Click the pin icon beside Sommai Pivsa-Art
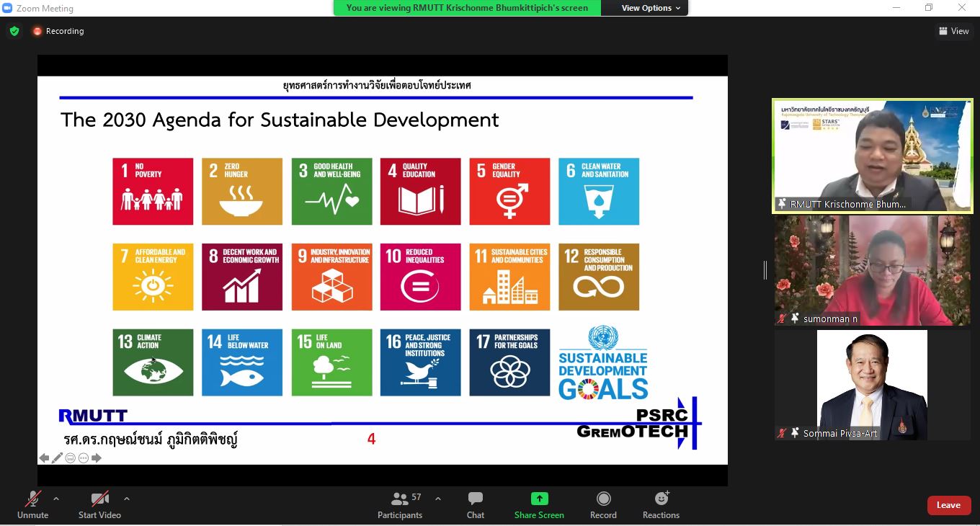This screenshot has width=980, height=526. (x=796, y=433)
